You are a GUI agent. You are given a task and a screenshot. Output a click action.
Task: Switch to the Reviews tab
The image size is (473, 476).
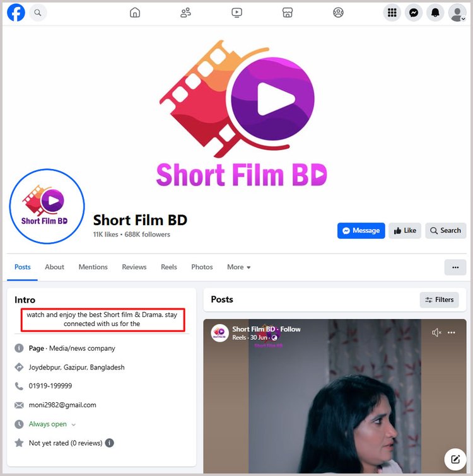pos(134,267)
